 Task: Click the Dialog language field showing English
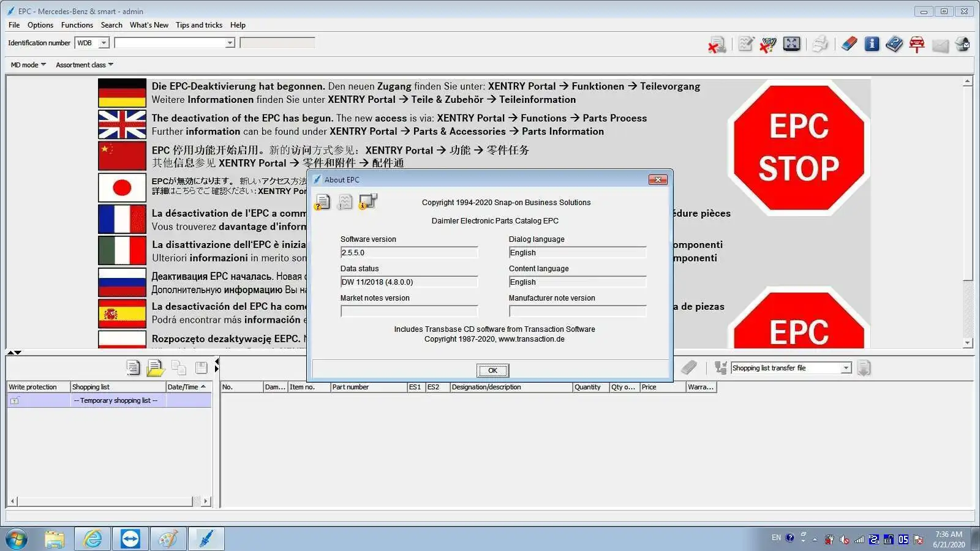[x=578, y=252]
